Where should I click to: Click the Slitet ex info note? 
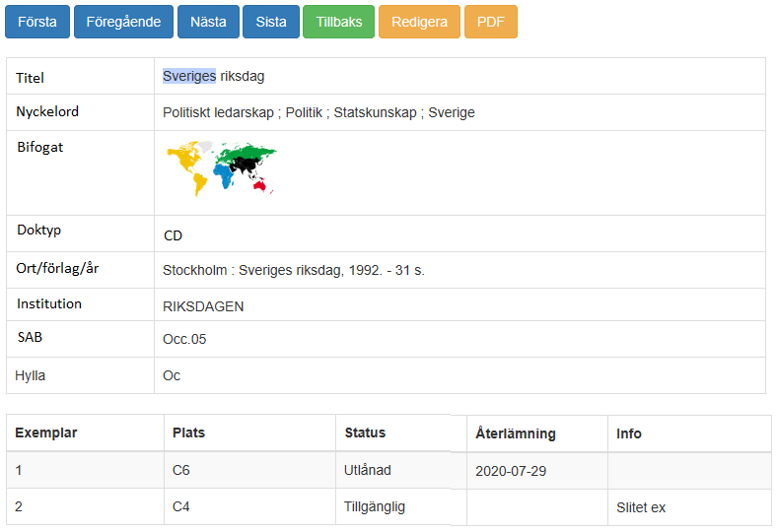point(641,507)
